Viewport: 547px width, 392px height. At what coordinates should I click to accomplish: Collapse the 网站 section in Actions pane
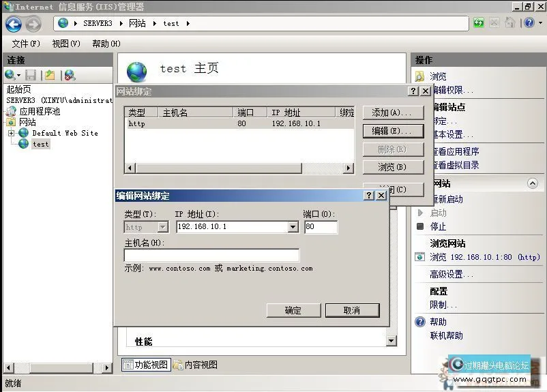click(x=533, y=183)
